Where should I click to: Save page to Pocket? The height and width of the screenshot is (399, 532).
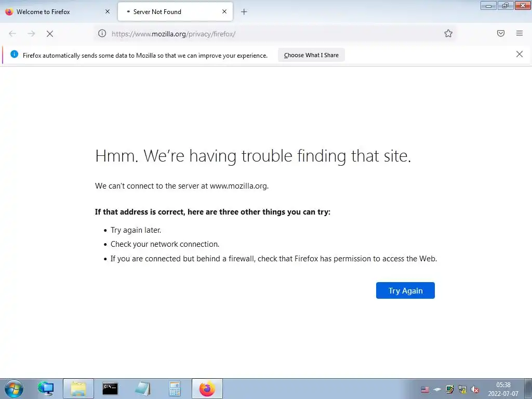point(501,33)
